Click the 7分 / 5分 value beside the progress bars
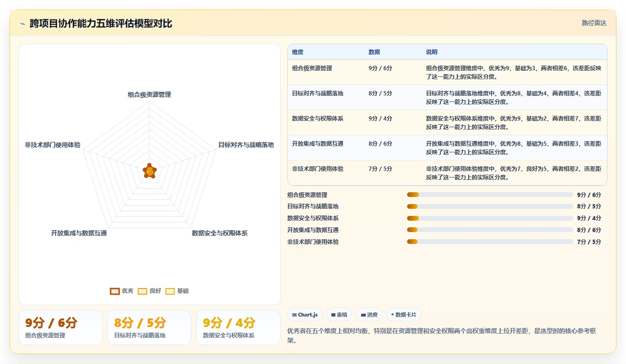Image resolution: width=626 pixels, height=364 pixels. tap(589, 242)
